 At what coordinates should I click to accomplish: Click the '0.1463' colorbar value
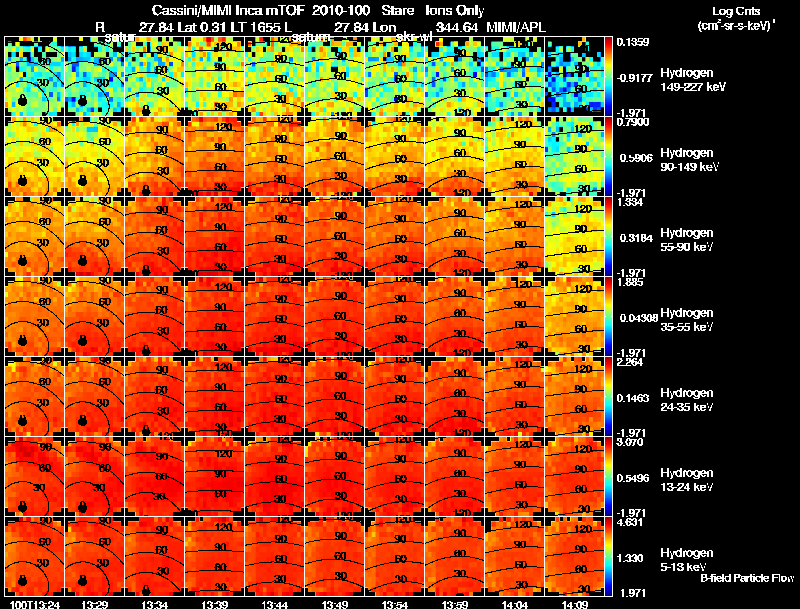click(x=633, y=398)
